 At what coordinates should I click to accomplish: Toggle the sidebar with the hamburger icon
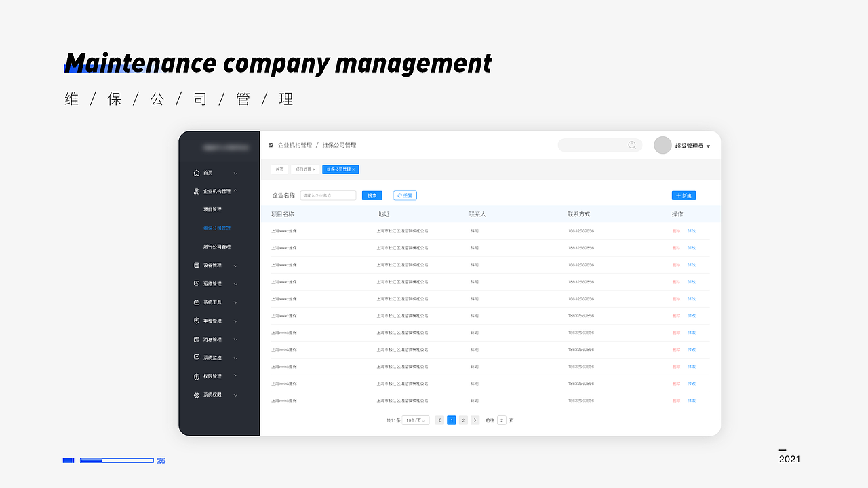pyautogui.click(x=271, y=145)
